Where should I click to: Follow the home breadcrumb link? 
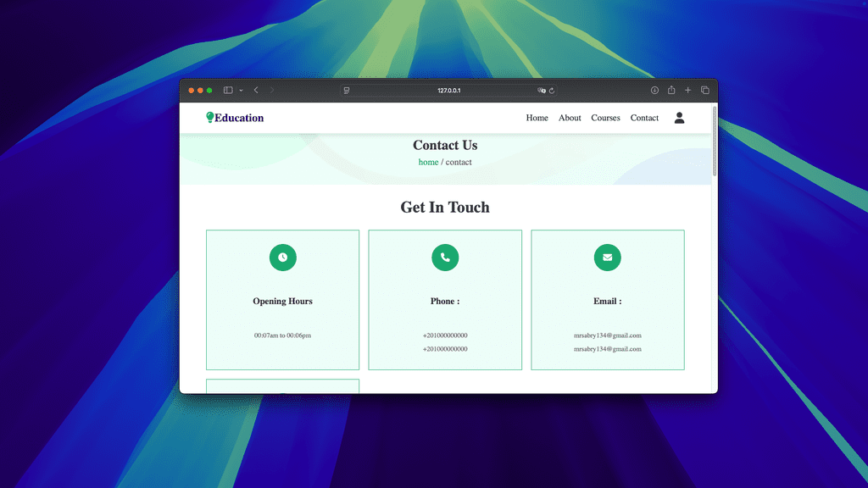tap(428, 162)
